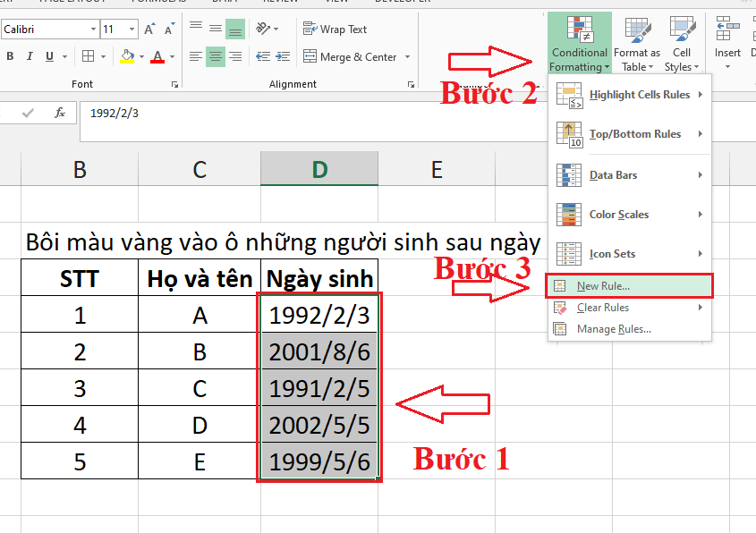Click the formula bar Enter checkmark
The image size is (756, 533).
pyautogui.click(x=28, y=113)
